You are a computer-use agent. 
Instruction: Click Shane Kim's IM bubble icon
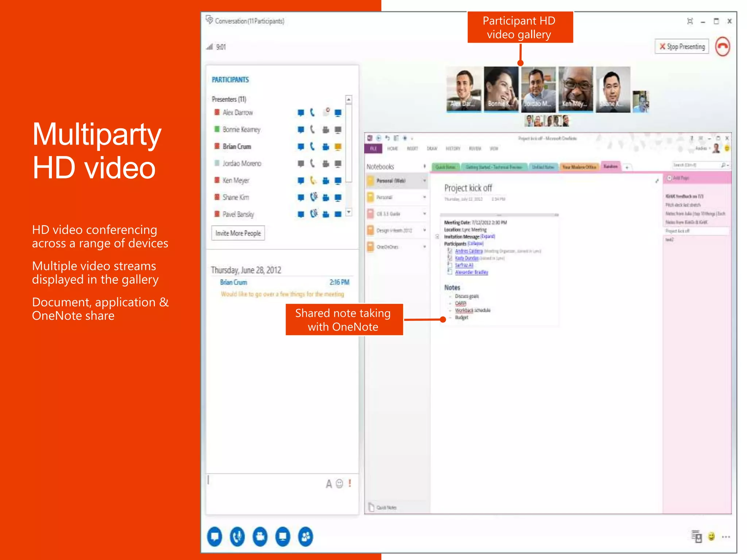coord(301,197)
